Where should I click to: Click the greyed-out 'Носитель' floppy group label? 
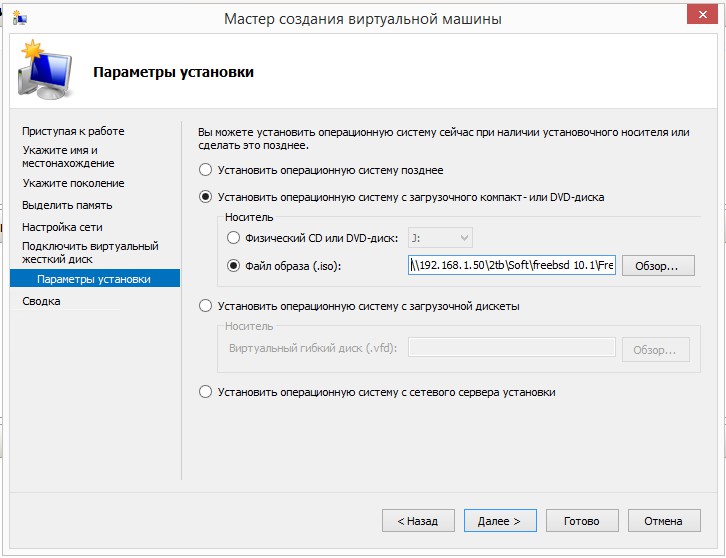(249, 326)
